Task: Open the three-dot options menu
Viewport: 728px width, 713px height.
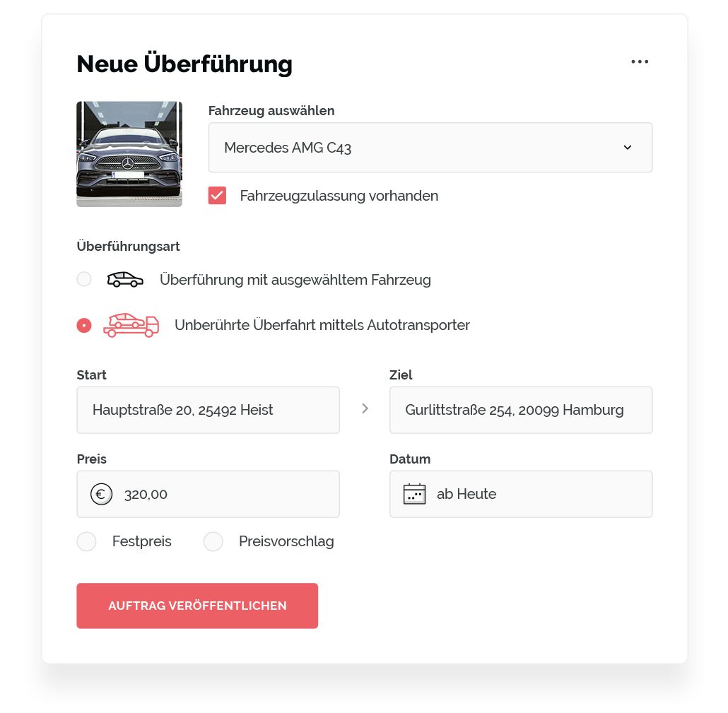Action: [x=640, y=61]
